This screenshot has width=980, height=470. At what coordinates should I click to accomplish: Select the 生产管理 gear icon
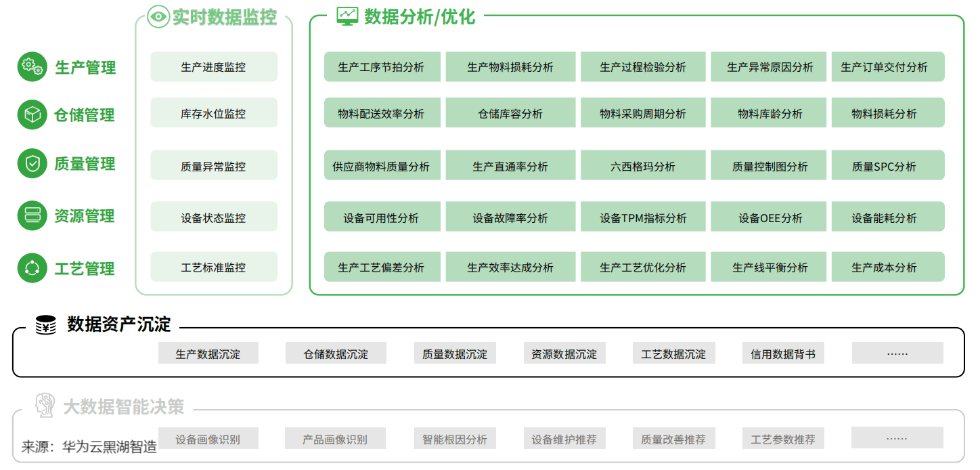(32, 67)
